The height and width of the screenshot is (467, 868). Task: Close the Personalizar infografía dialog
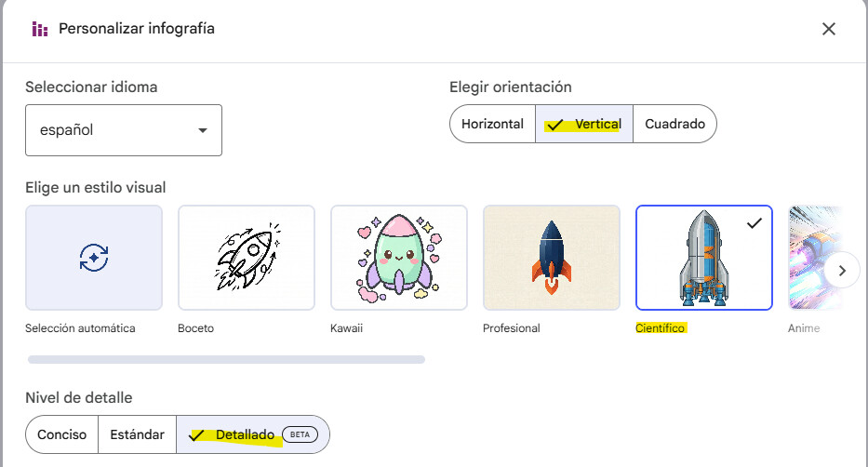[x=828, y=29]
